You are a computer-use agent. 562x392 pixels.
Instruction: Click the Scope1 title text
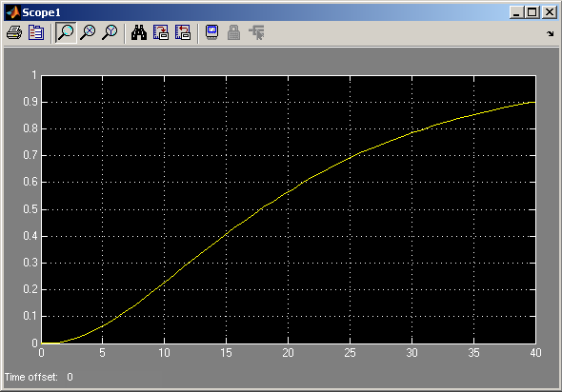[42, 12]
